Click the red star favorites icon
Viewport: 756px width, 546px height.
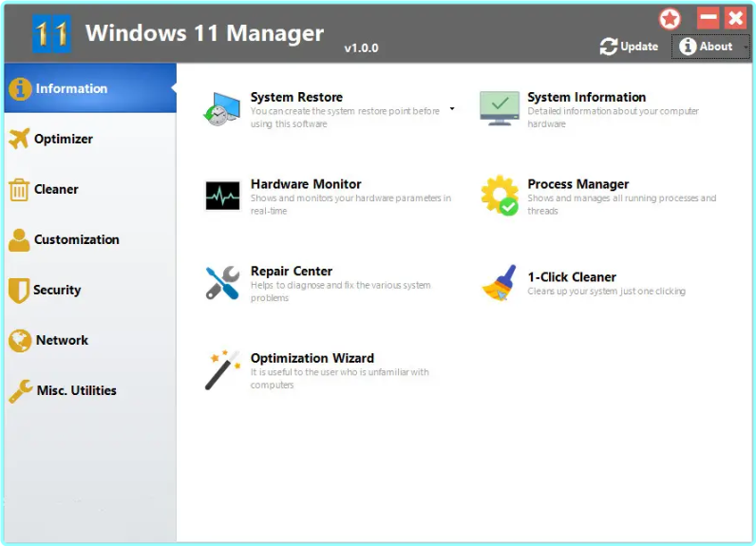pyautogui.click(x=670, y=19)
